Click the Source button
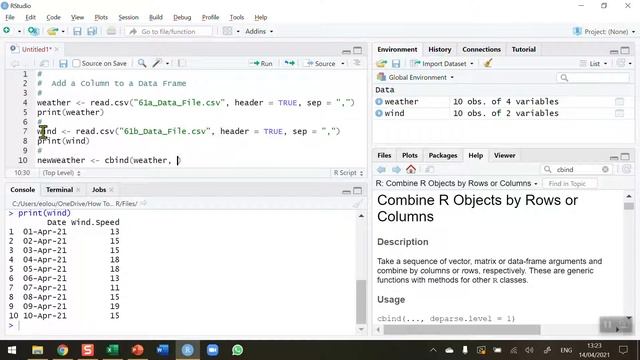Viewport: 640px width, 360px height. point(321,64)
